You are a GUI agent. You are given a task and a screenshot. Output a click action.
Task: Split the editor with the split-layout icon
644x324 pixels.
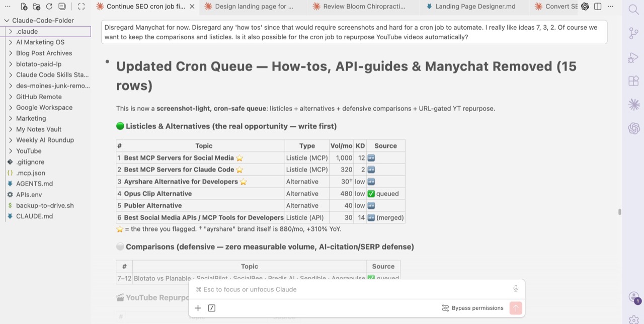(x=598, y=7)
